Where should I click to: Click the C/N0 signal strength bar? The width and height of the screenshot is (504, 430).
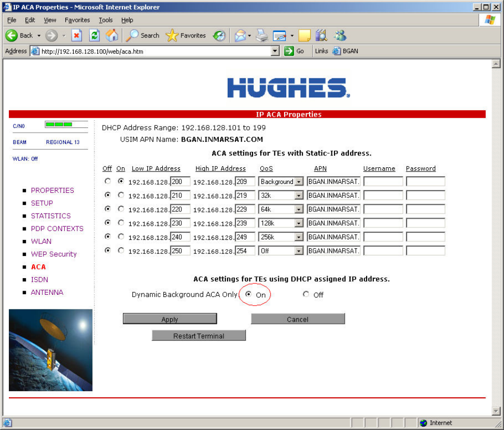click(66, 125)
